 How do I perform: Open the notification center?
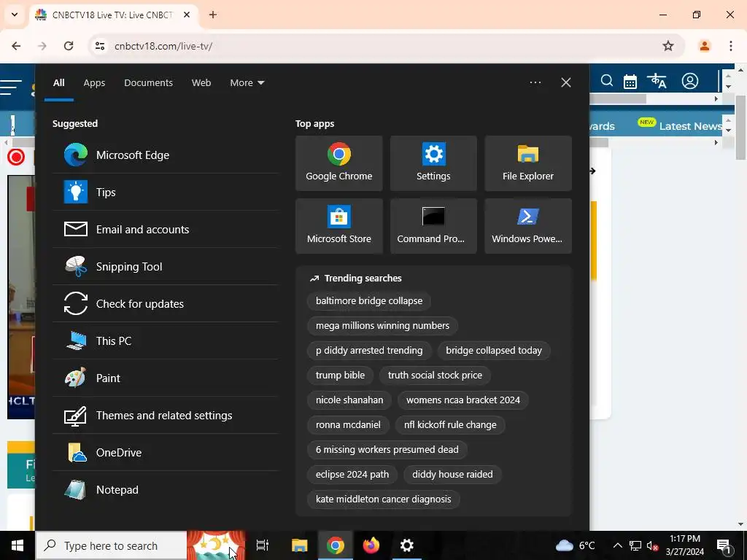(x=724, y=545)
